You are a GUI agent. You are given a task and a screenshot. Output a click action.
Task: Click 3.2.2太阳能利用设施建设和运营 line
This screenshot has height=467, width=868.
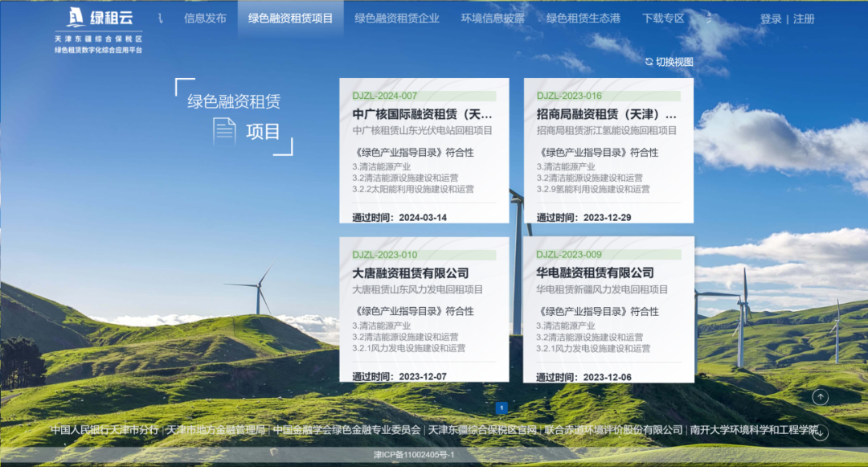(x=413, y=189)
